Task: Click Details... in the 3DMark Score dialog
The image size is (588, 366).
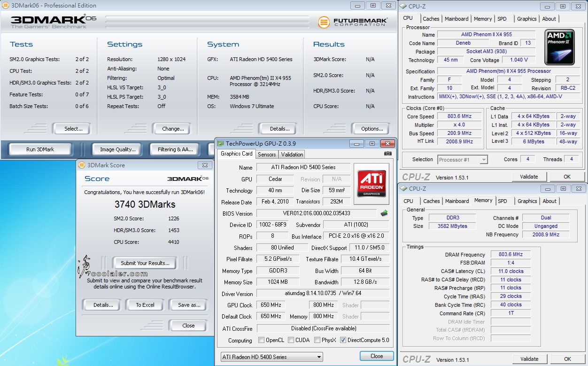Action: (103, 305)
